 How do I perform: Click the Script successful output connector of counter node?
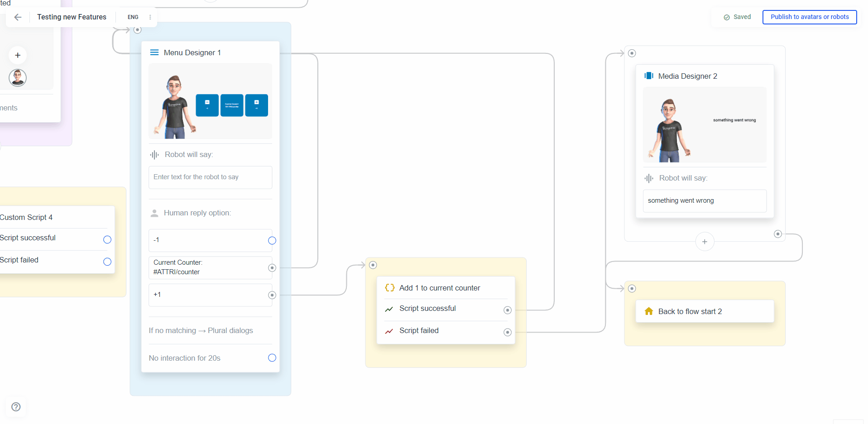[x=508, y=310]
